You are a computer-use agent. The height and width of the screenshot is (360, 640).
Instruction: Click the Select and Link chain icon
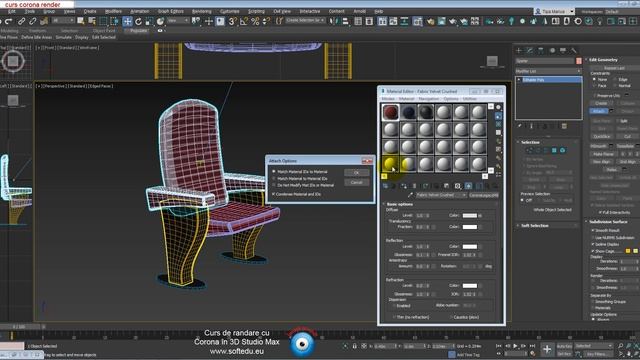coord(21,21)
